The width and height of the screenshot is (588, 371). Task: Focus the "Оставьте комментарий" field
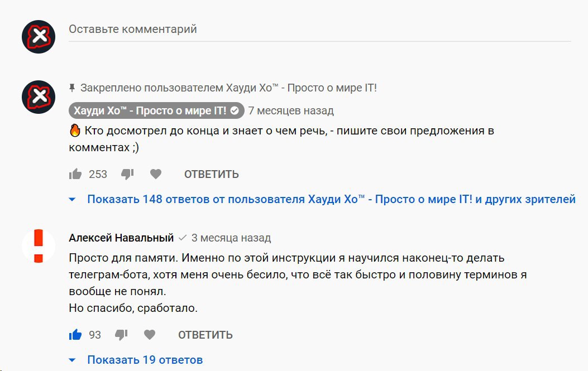point(319,29)
